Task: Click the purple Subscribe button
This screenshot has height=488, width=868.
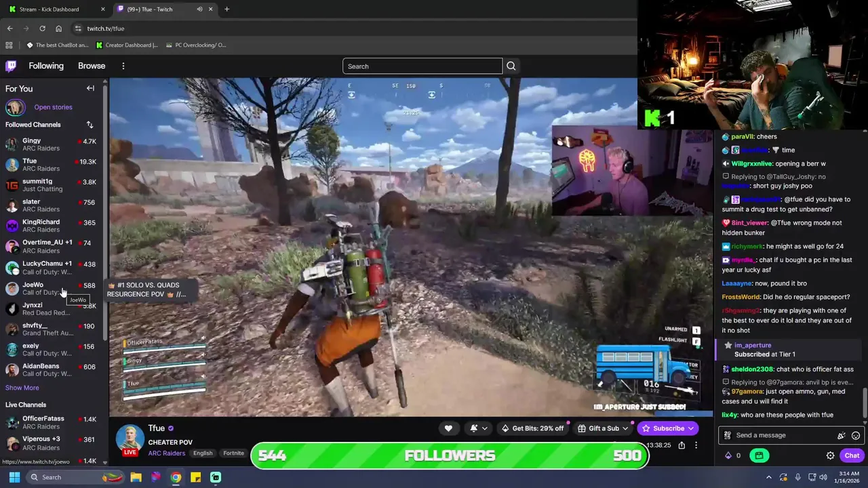Action: (669, 428)
